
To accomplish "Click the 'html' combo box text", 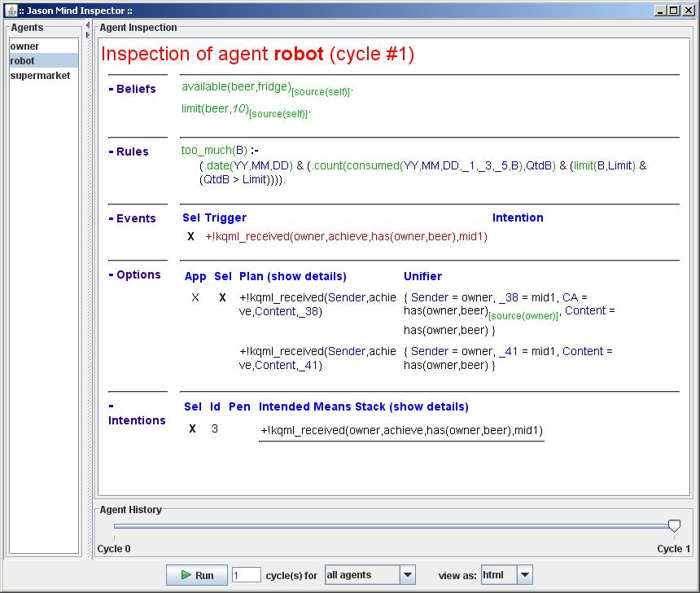I will [493, 575].
